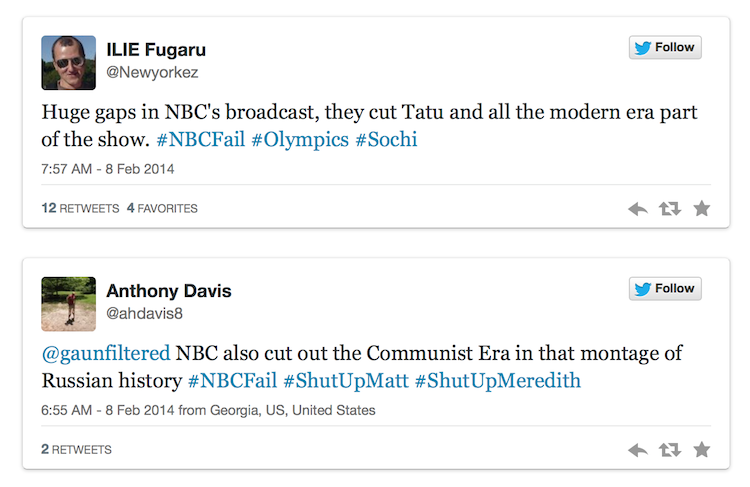This screenshot has width=750, height=487.
Task: Open ILIE Fugaru's profile picture
Action: (x=68, y=63)
